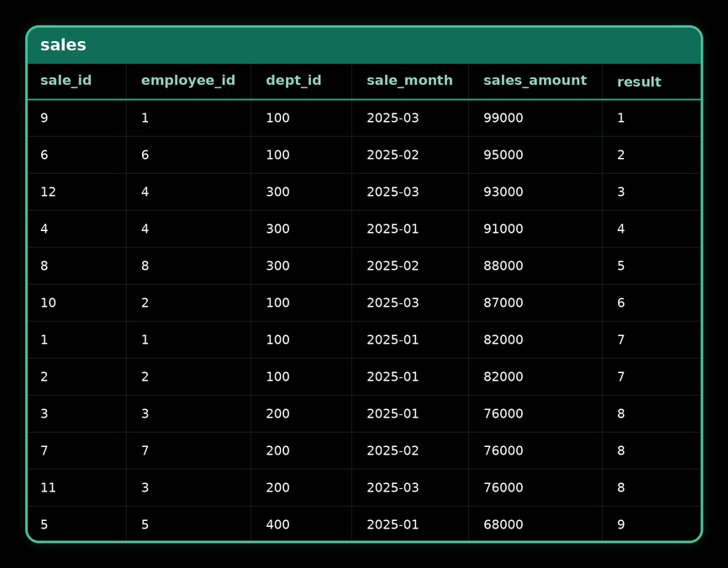This screenshot has height=568, width=728.
Task: Click sales_amount cell in sale_id 11 row
Action: 504,487
